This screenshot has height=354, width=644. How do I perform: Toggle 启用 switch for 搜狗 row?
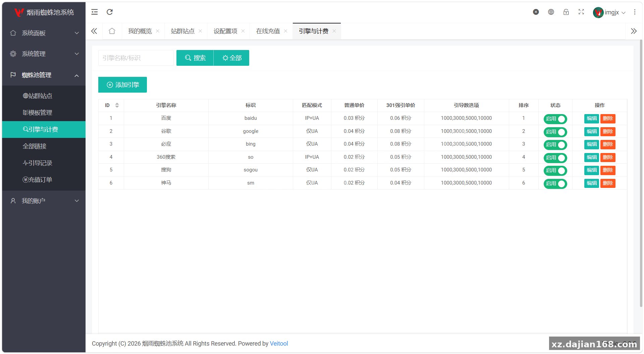555,170
